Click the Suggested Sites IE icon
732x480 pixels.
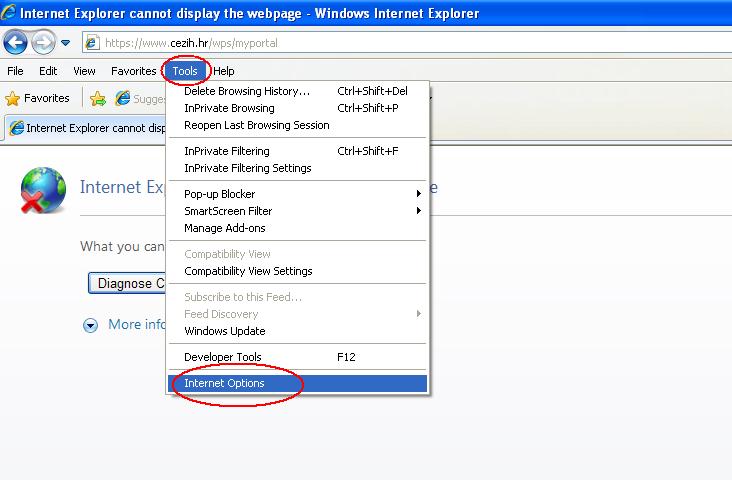(123, 98)
